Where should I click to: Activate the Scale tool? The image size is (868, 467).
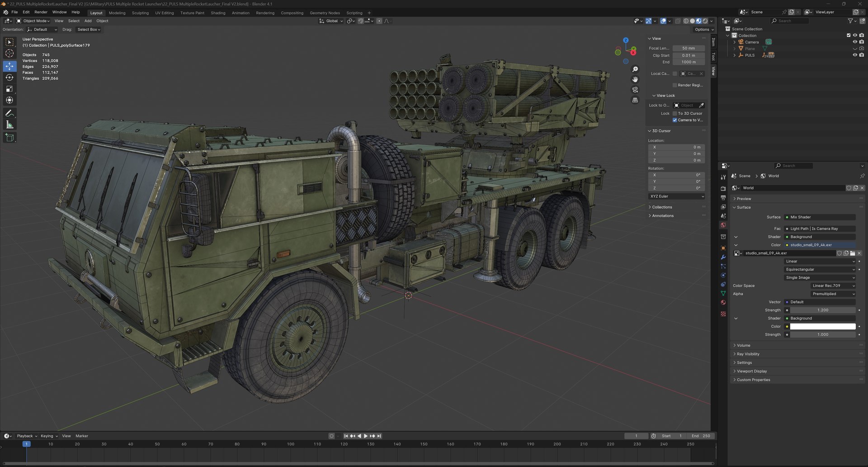pos(9,89)
